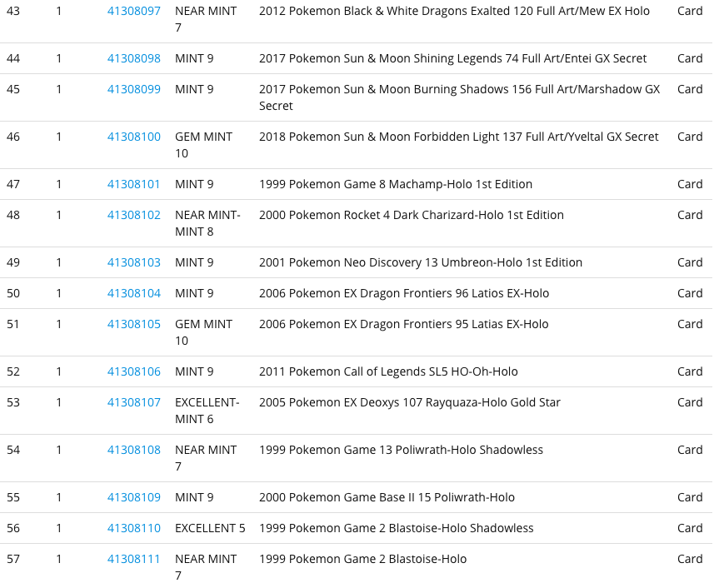Select the GEM MINT 10 grade in row 51
This screenshot has width=714, height=588.
(203, 332)
